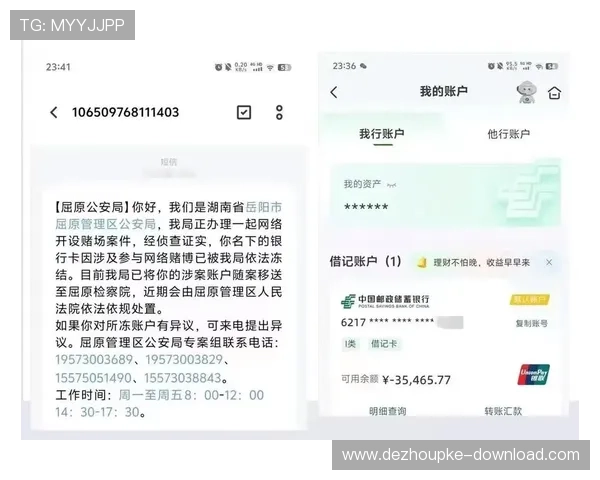Dismiss the 理财不怕晚 promo banner

coord(549,262)
